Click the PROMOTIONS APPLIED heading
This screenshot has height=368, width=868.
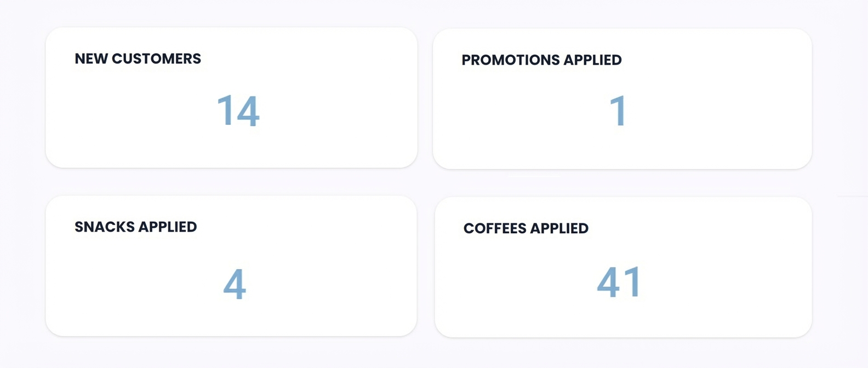(541, 60)
